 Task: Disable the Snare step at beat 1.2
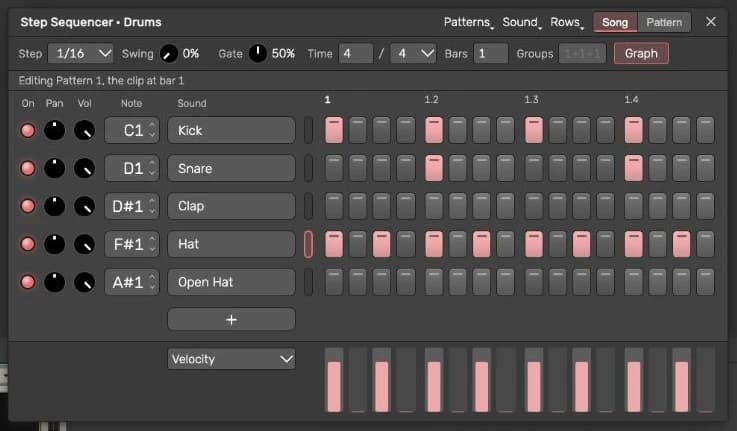click(x=434, y=168)
